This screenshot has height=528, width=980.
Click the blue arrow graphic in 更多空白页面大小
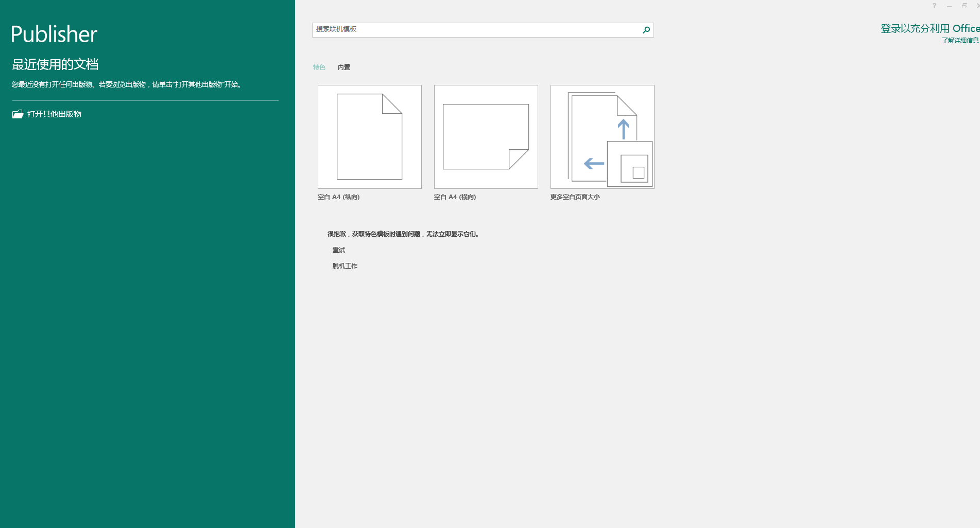point(624,129)
